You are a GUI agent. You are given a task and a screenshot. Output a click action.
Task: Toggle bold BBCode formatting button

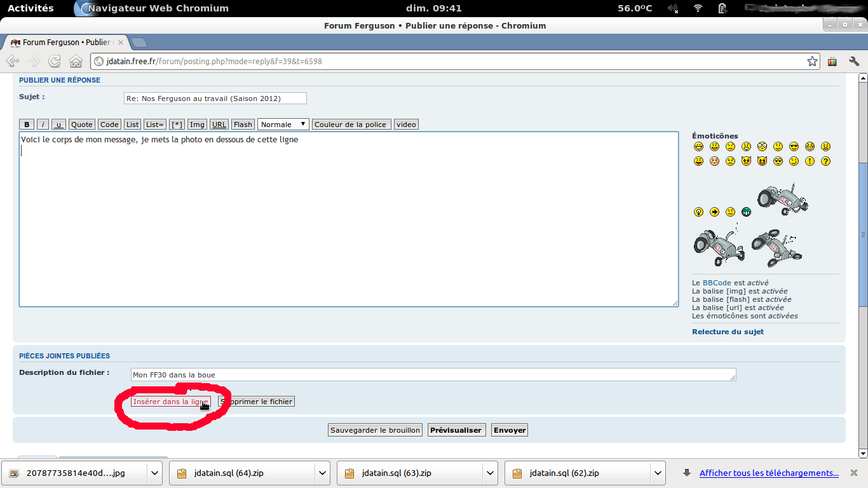(27, 125)
